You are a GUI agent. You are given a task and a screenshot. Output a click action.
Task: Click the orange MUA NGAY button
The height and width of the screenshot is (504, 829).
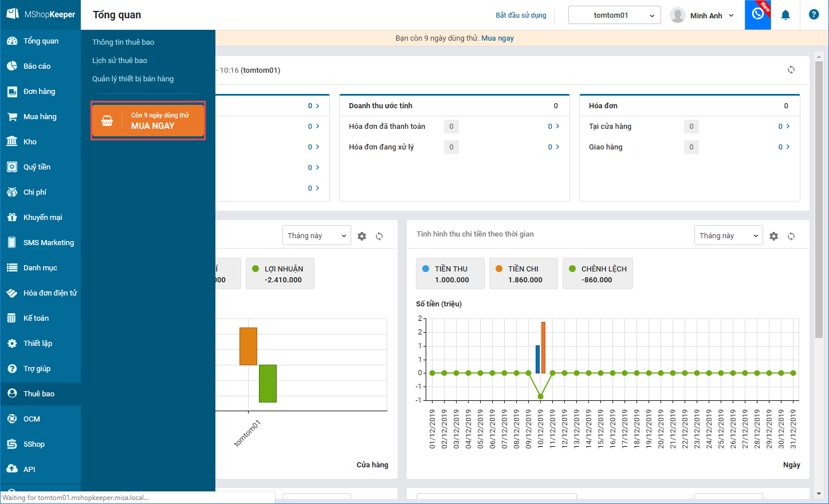coord(148,121)
